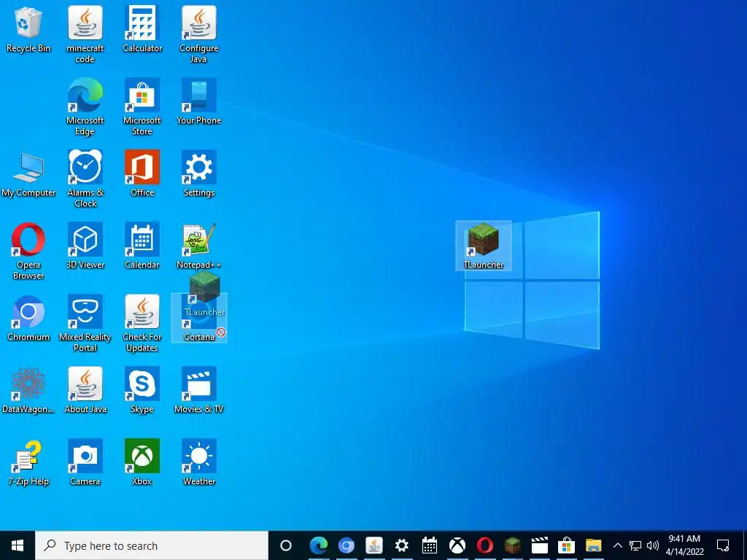Select the Office desktop shortcut
Image resolution: width=747 pixels, height=560 pixels.
pos(142,174)
